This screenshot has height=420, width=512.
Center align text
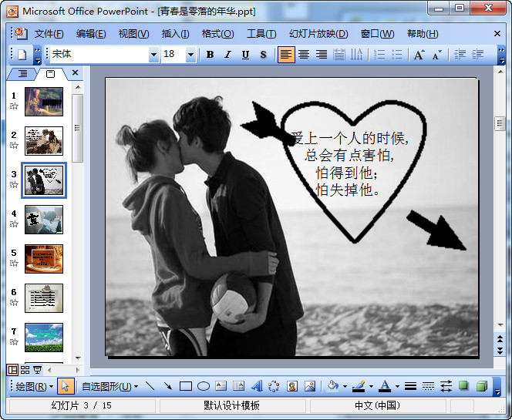click(x=304, y=55)
